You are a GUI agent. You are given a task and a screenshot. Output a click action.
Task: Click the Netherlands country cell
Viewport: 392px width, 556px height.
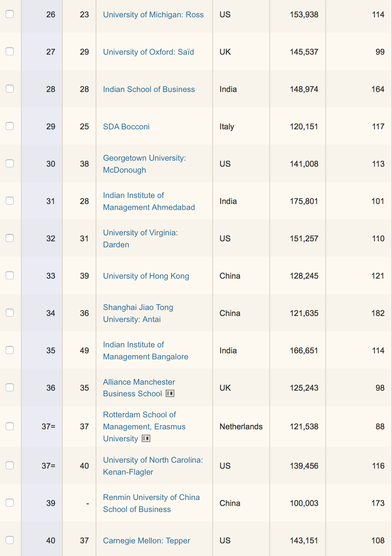pos(241,427)
